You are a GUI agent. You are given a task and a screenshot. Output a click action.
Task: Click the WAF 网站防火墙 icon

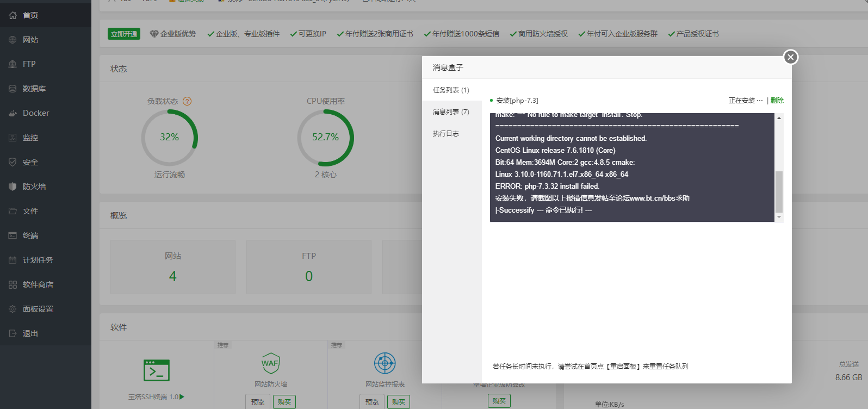click(x=270, y=363)
